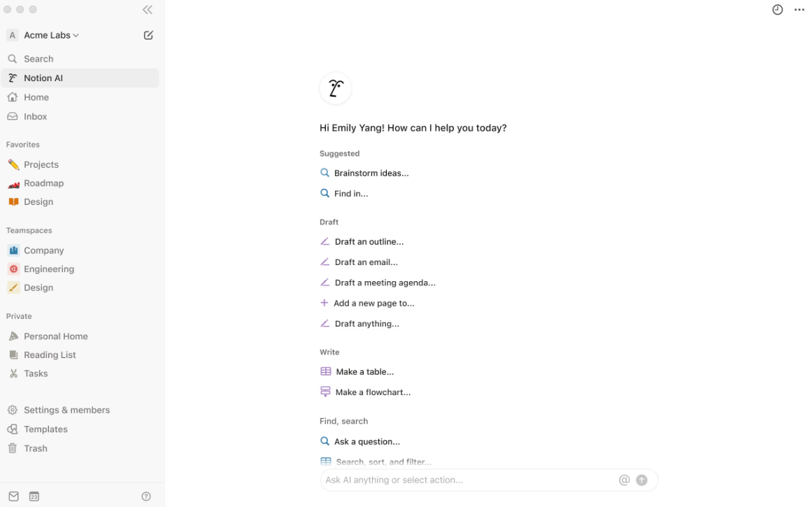Collapse the sidebar with double-chevron icon
Image resolution: width=812 pixels, height=507 pixels.
[148, 10]
